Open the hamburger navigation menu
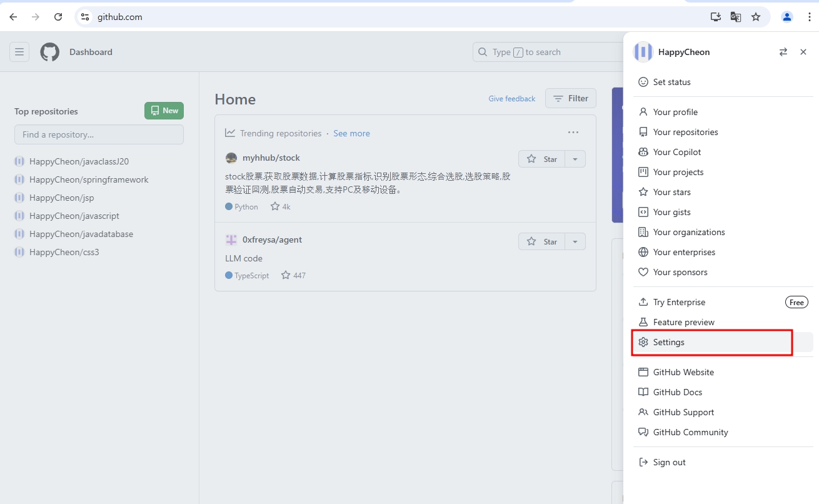The image size is (819, 504). pyautogui.click(x=19, y=52)
